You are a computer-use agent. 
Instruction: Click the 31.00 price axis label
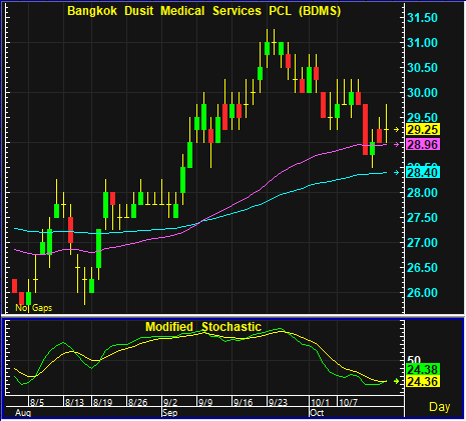[422, 43]
